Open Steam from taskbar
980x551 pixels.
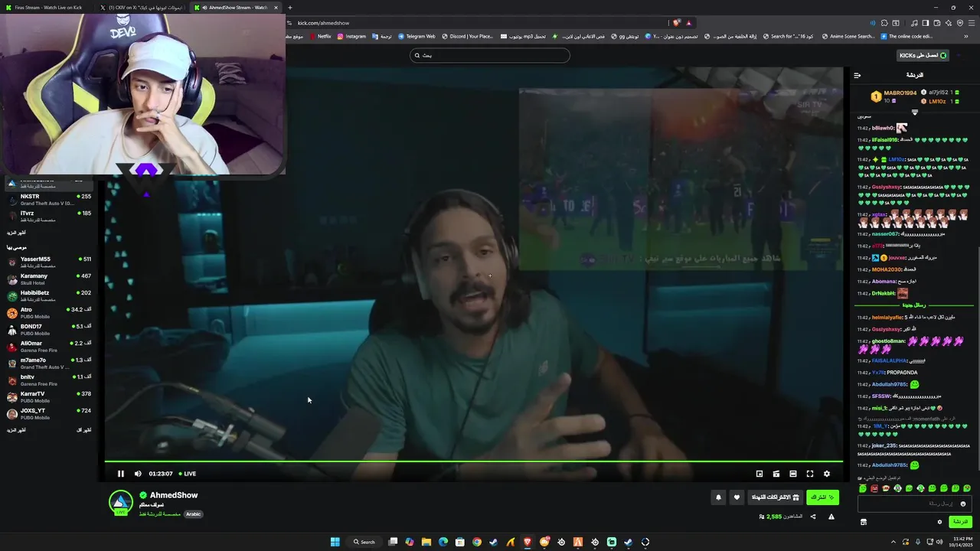tap(494, 542)
